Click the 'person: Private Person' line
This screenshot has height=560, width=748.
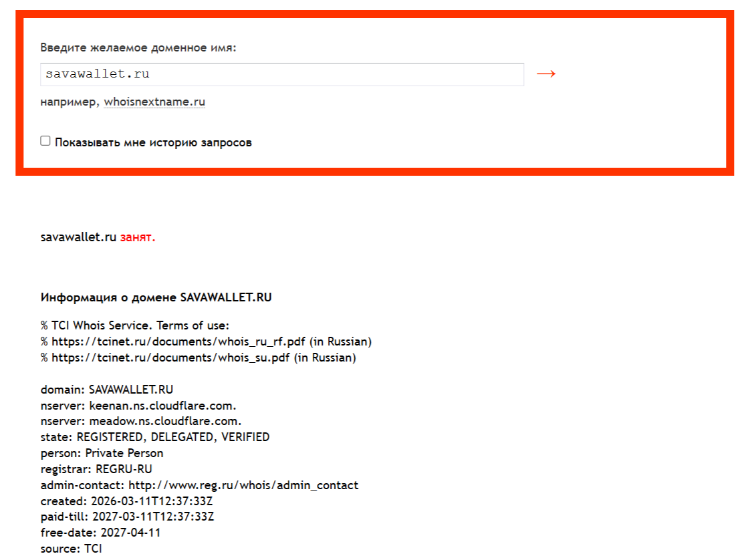click(x=102, y=453)
